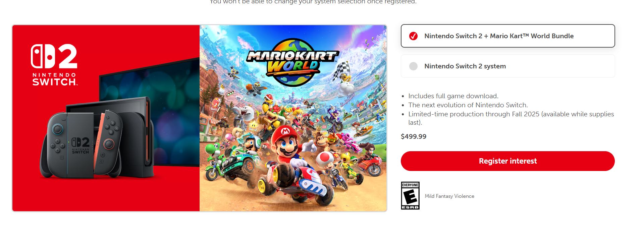Click the $499.99 price text
Viewport: 644px width, 236px height.
pyautogui.click(x=414, y=136)
